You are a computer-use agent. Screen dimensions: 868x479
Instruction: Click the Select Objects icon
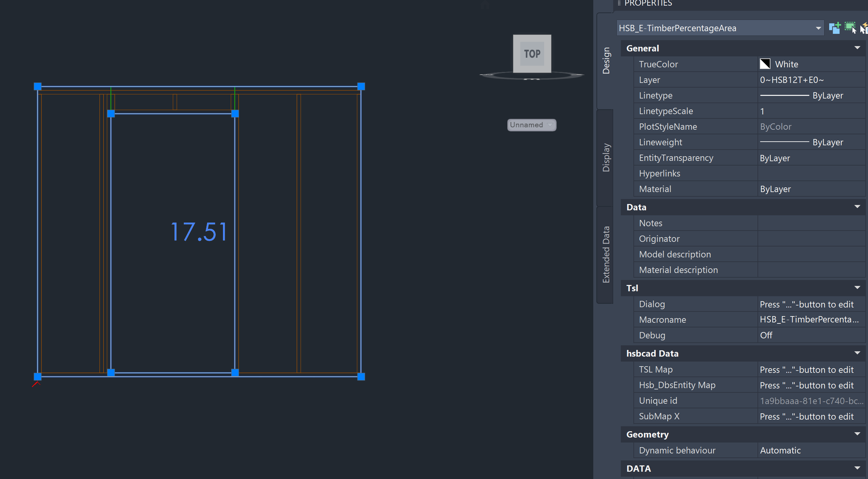849,28
